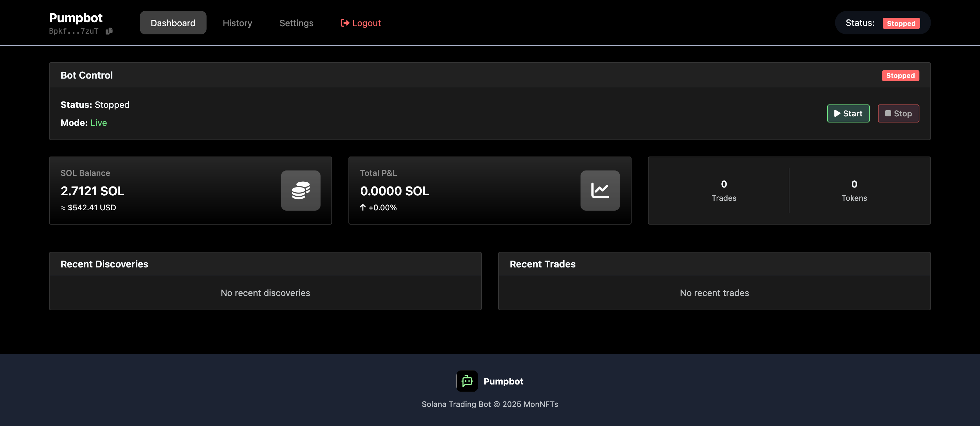Log out using the Logout link
Viewport: 980px width, 426px height.
361,23
